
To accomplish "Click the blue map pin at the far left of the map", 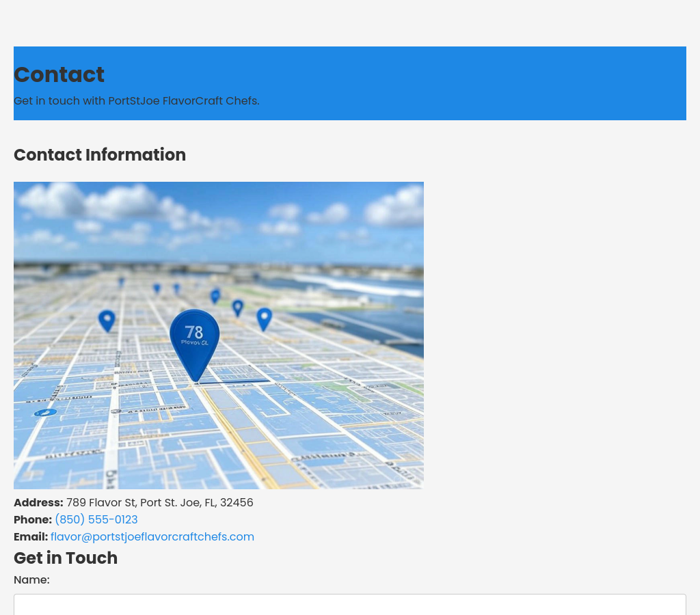I will pyautogui.click(x=107, y=320).
